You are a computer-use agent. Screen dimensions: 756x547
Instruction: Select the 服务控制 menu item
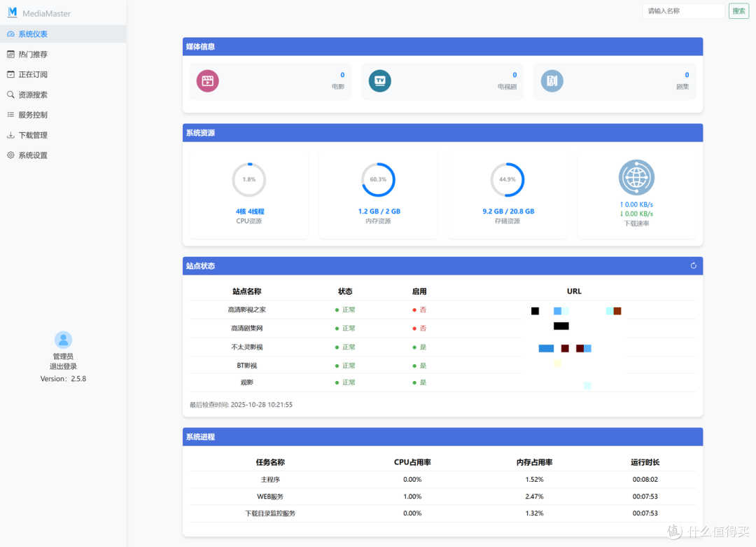point(63,115)
